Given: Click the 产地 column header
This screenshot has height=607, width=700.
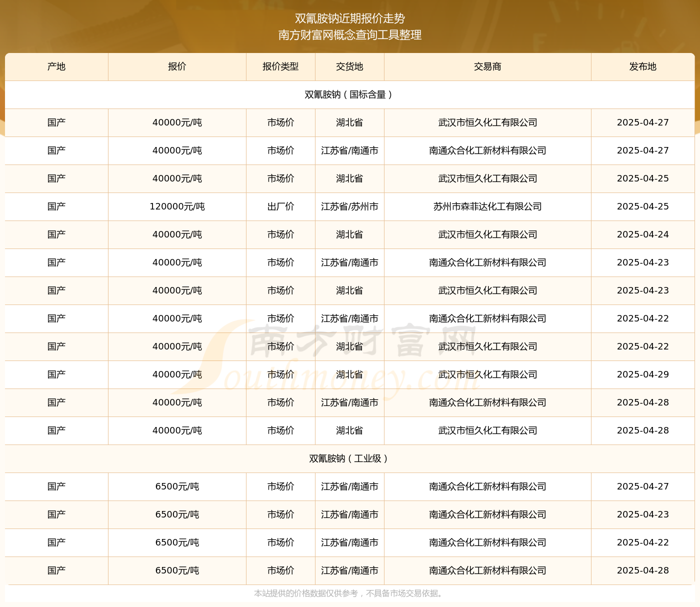Looking at the screenshot, I should (x=56, y=66).
